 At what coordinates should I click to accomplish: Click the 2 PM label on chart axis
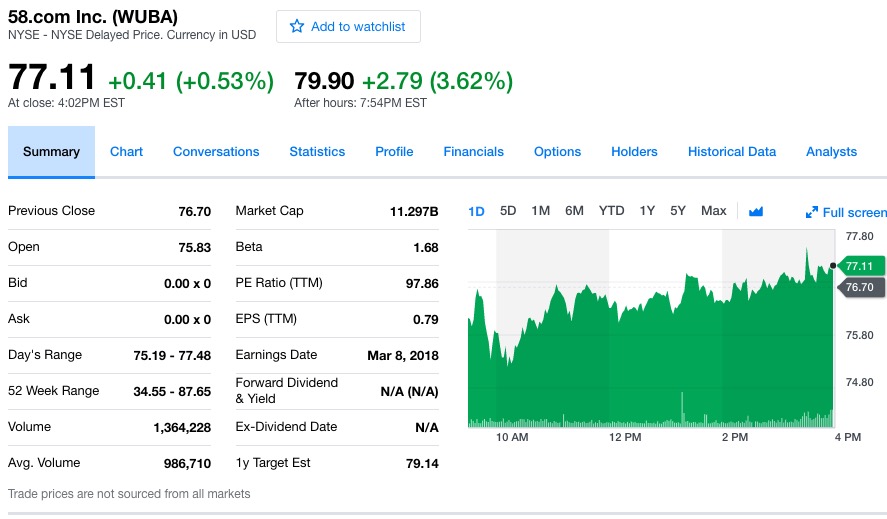click(735, 437)
